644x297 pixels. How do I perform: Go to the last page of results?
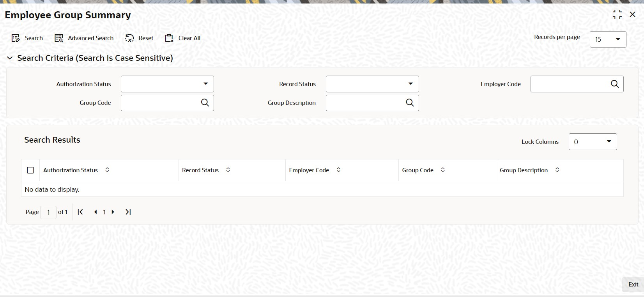point(128,212)
